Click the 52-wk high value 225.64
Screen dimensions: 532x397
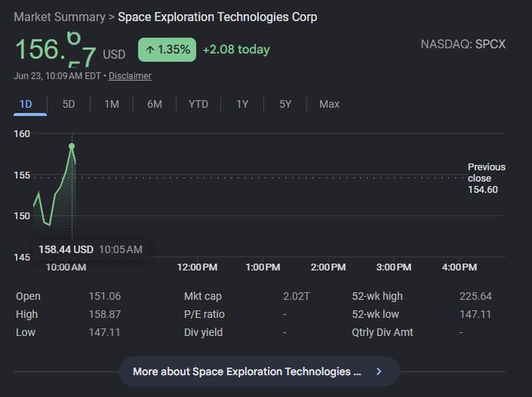(x=476, y=296)
